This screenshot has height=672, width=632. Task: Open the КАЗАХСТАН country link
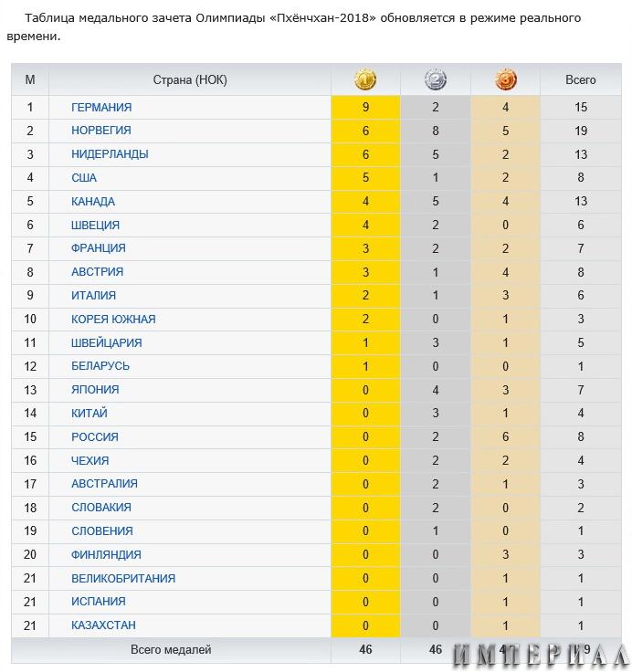[x=103, y=625]
